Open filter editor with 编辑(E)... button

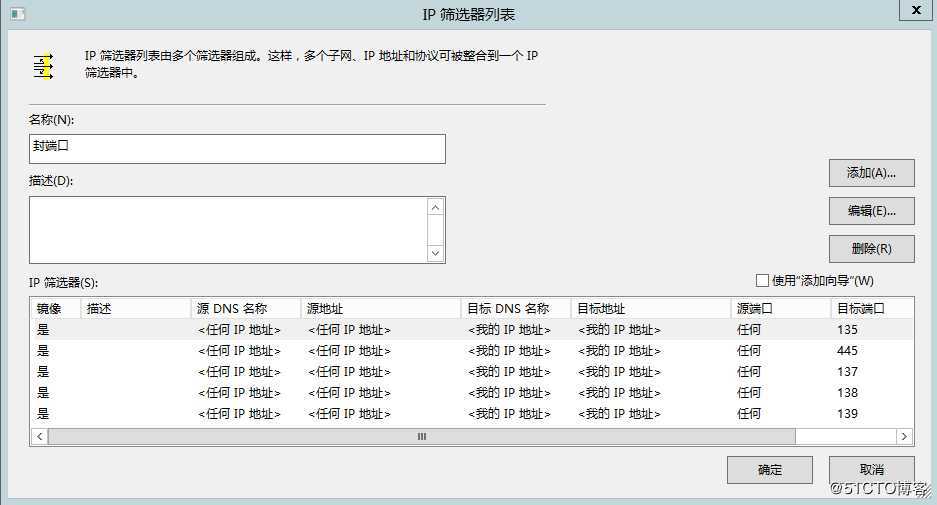coord(871,211)
